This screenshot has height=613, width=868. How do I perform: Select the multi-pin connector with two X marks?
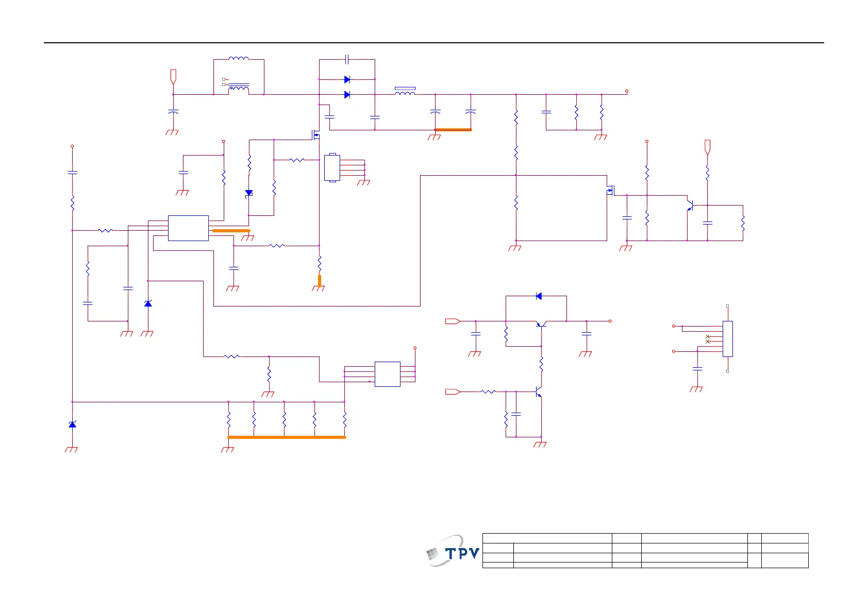pyautogui.click(x=727, y=339)
